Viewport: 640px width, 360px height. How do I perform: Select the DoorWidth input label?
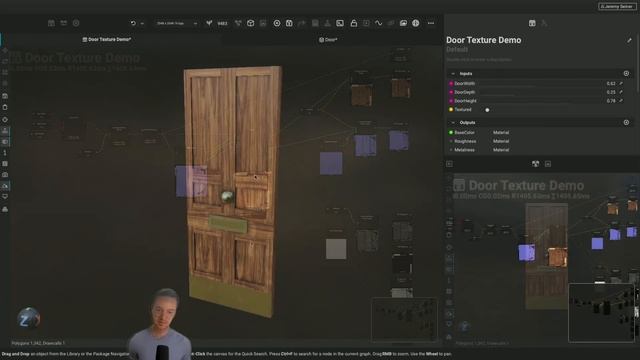(464, 83)
